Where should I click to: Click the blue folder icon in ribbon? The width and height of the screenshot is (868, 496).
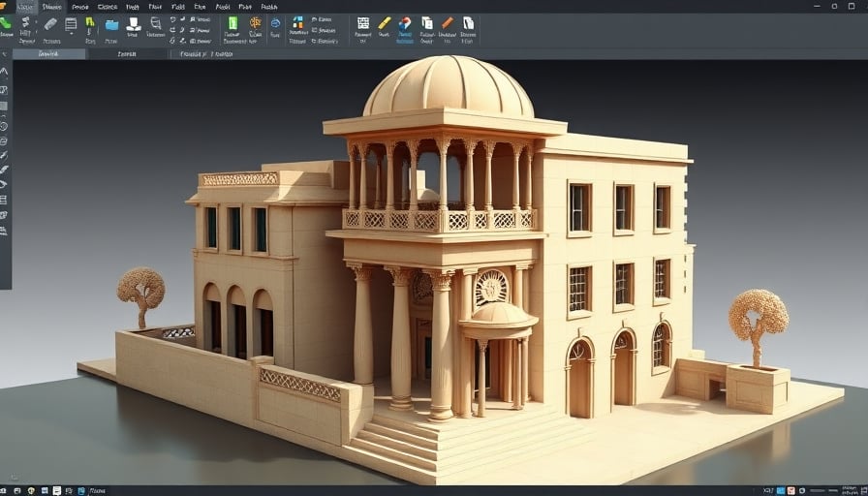point(111,24)
